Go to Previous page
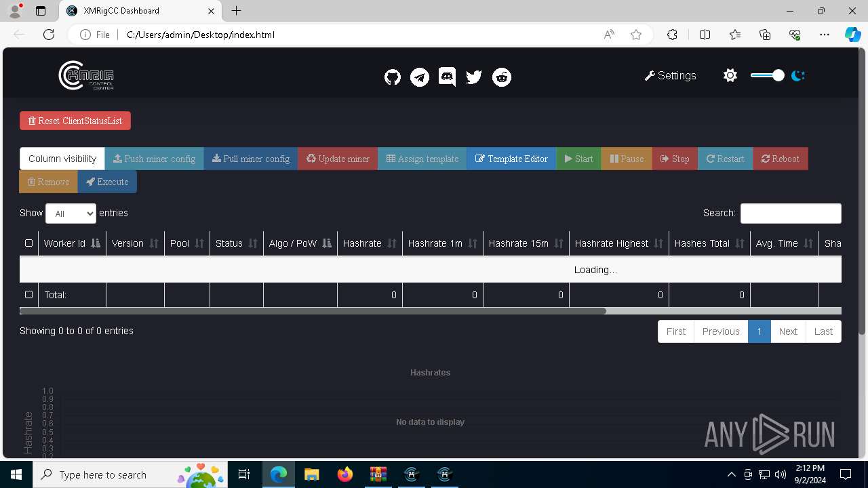The image size is (868, 488). point(721,331)
